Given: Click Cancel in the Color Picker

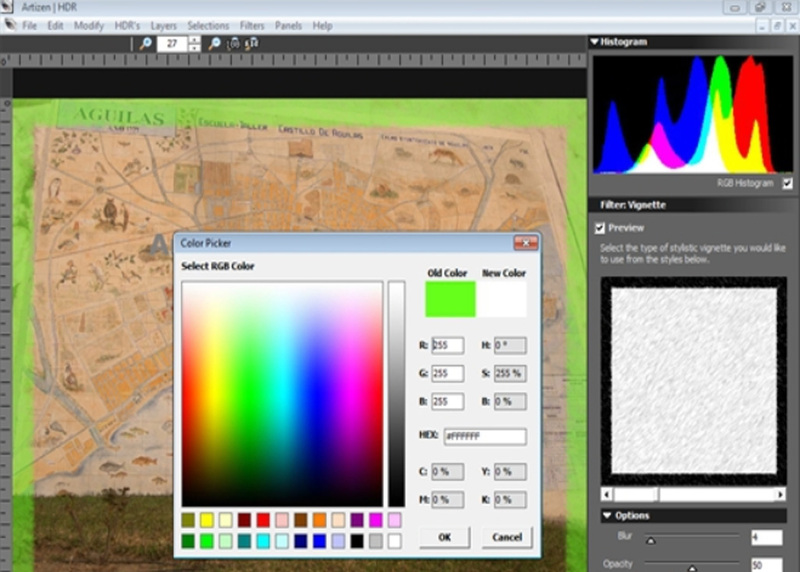Looking at the screenshot, I should [x=507, y=537].
